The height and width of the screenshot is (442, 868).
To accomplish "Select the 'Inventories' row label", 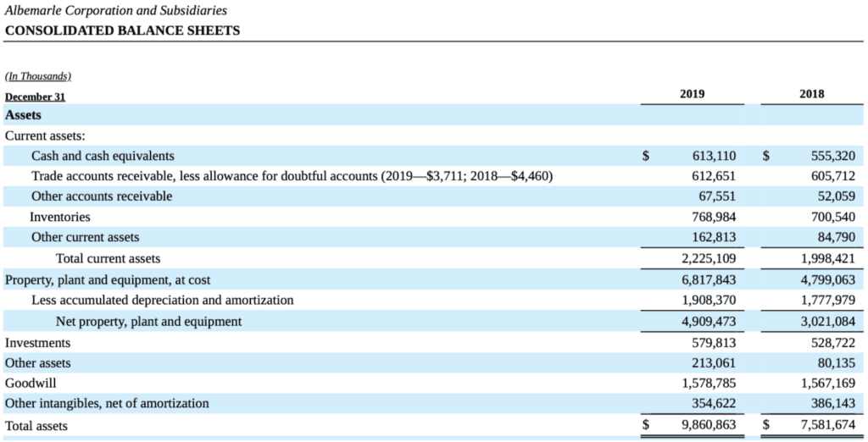I will pos(60,217).
